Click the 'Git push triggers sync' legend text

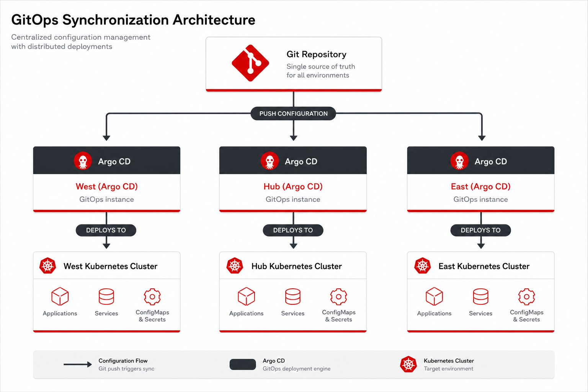(x=127, y=369)
